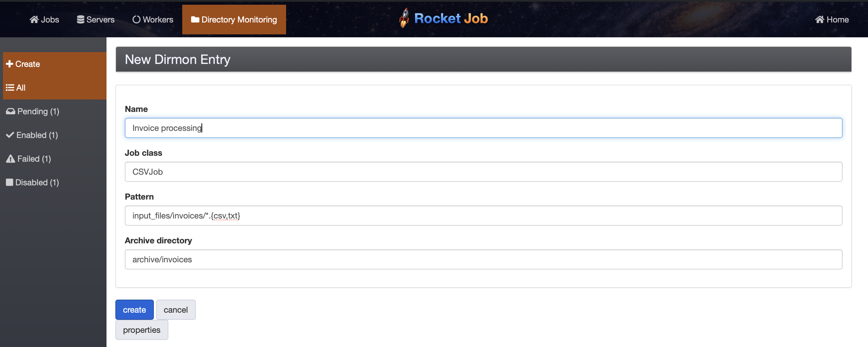Click the properties button
The image size is (868, 347).
click(x=142, y=330)
